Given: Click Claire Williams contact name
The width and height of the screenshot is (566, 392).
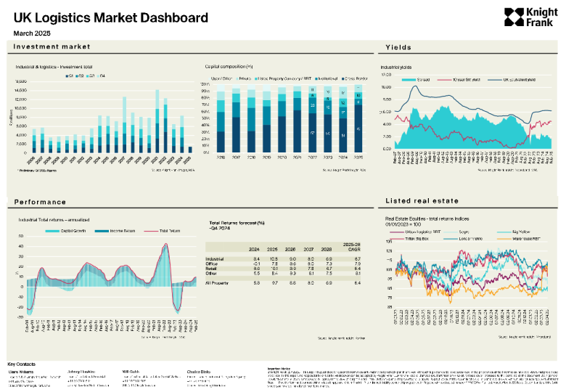Looking at the screenshot, I should (20, 370).
